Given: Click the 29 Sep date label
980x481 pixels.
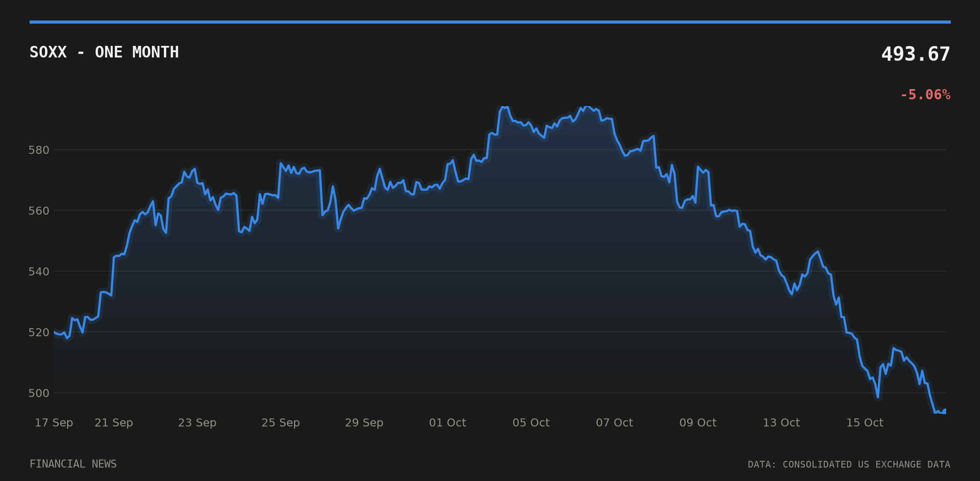Looking at the screenshot, I should coord(364,423).
